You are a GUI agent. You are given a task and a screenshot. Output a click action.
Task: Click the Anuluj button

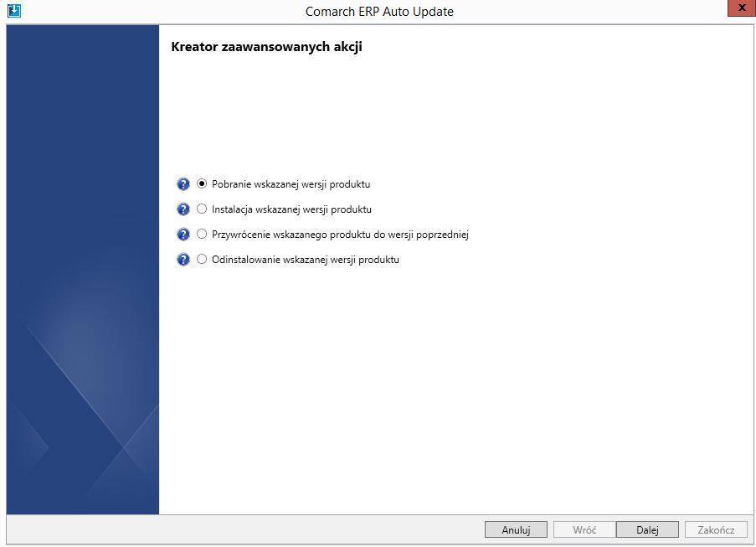(x=516, y=529)
